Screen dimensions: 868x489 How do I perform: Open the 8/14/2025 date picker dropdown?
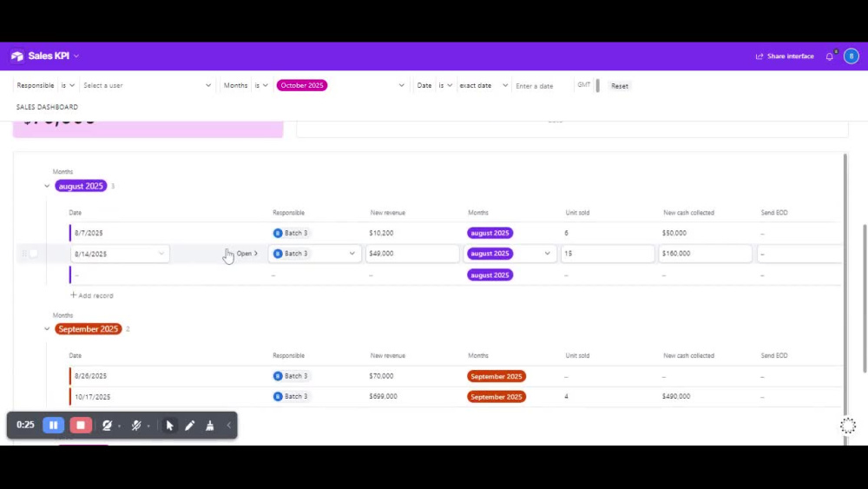pos(161,254)
